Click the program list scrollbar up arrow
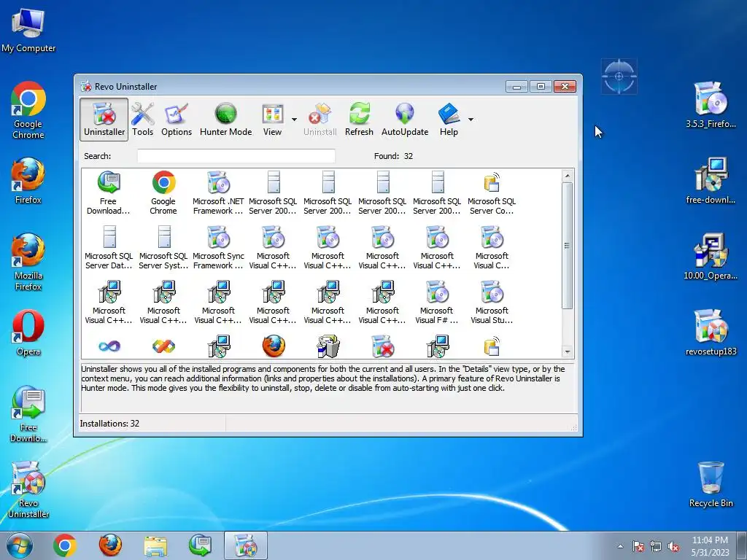The width and height of the screenshot is (747, 560). [x=567, y=176]
